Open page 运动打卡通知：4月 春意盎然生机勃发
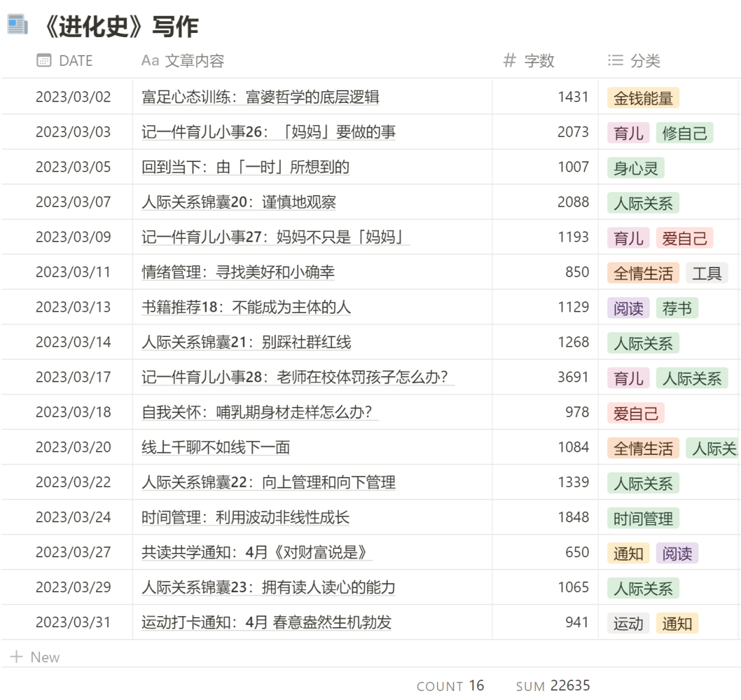 266,622
